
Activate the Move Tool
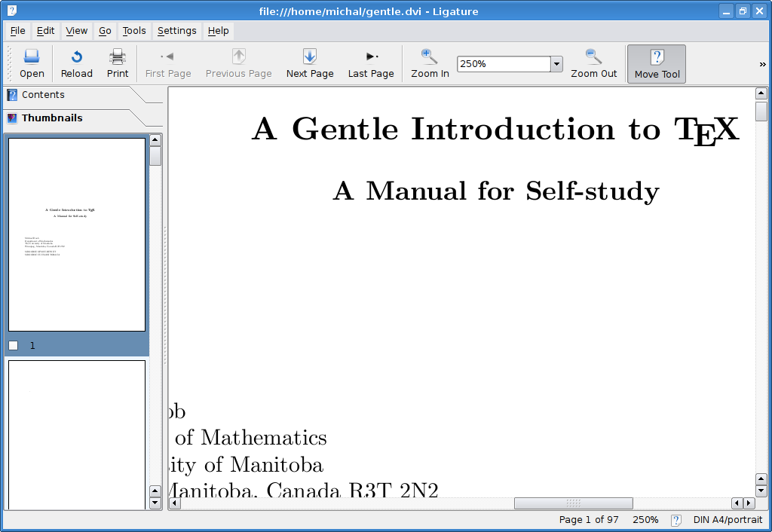(x=657, y=64)
